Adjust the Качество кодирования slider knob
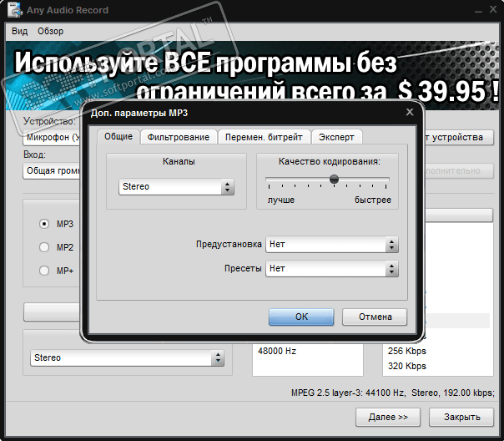504x441 pixels. (334, 179)
